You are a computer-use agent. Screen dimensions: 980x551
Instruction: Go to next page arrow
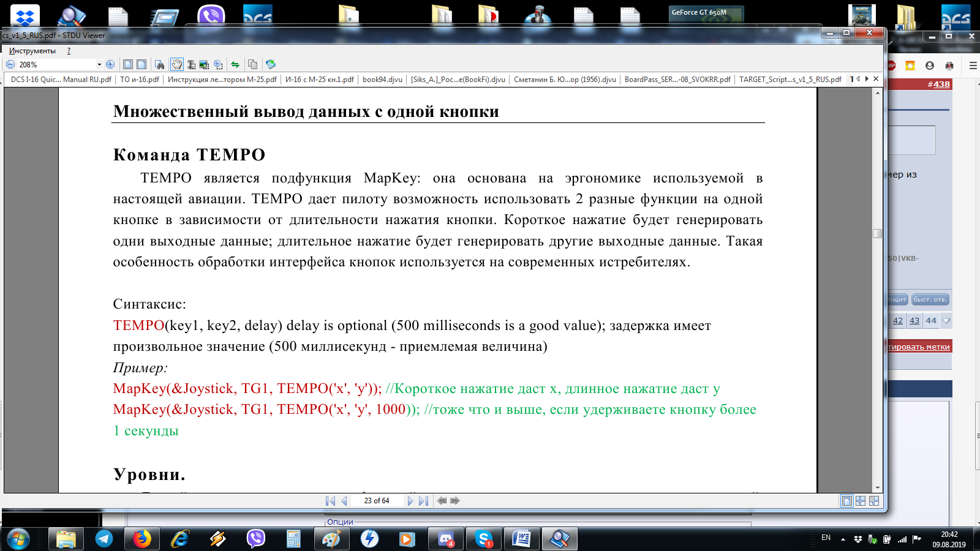[410, 501]
